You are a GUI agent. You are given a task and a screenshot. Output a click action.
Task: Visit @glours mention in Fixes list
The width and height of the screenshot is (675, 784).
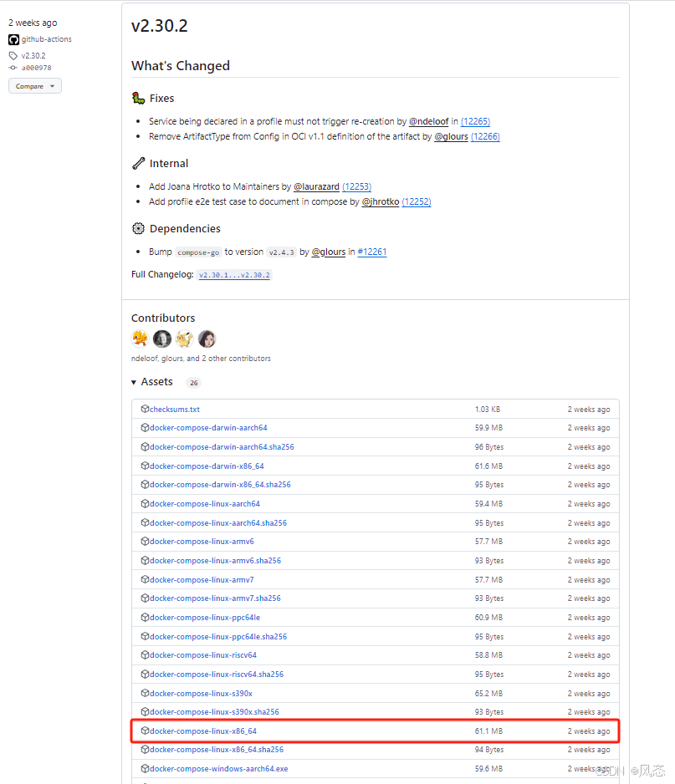coord(452,136)
